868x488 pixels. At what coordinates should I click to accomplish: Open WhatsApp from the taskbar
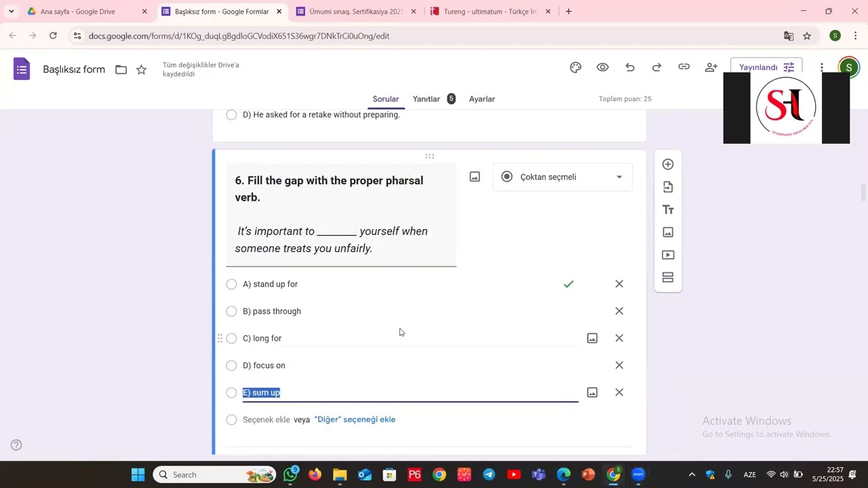[x=291, y=474]
